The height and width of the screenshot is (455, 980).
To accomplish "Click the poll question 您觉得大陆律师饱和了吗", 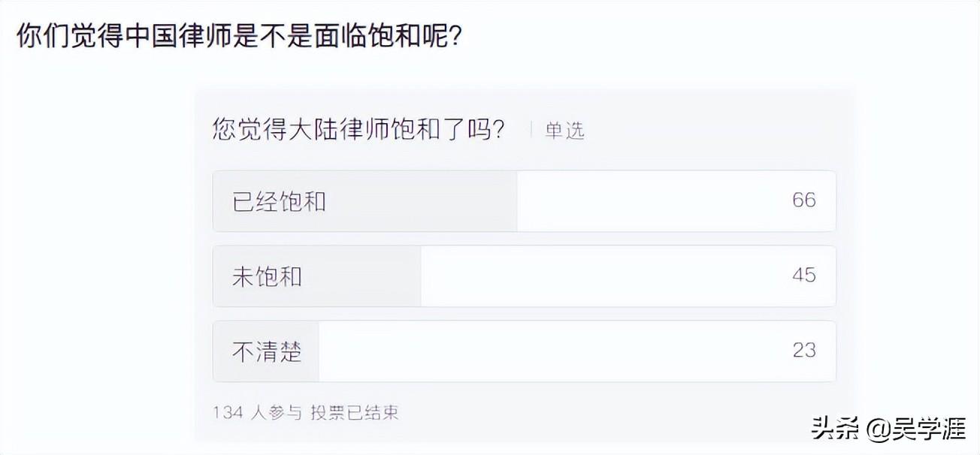I will (x=358, y=130).
